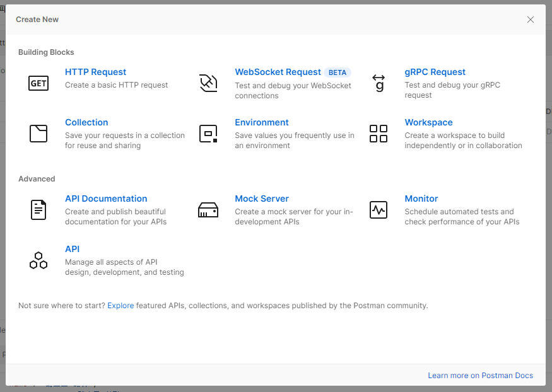Follow the Explore link
The height and width of the screenshot is (392, 552).
click(x=120, y=306)
